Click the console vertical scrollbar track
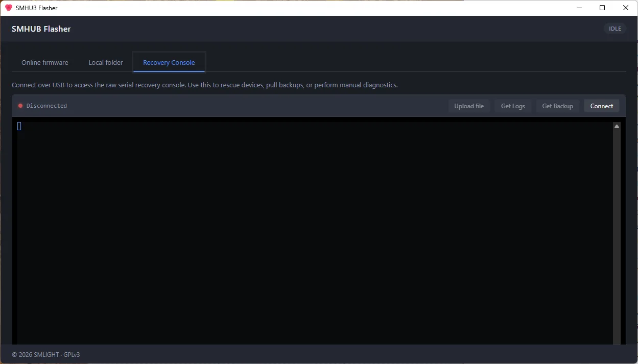The height and width of the screenshot is (364, 638). tap(617, 237)
